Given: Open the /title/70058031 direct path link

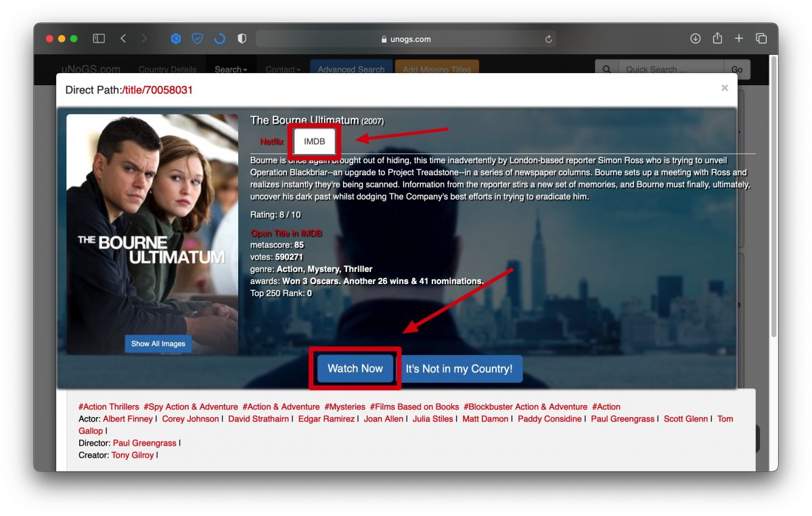Looking at the screenshot, I should 158,90.
